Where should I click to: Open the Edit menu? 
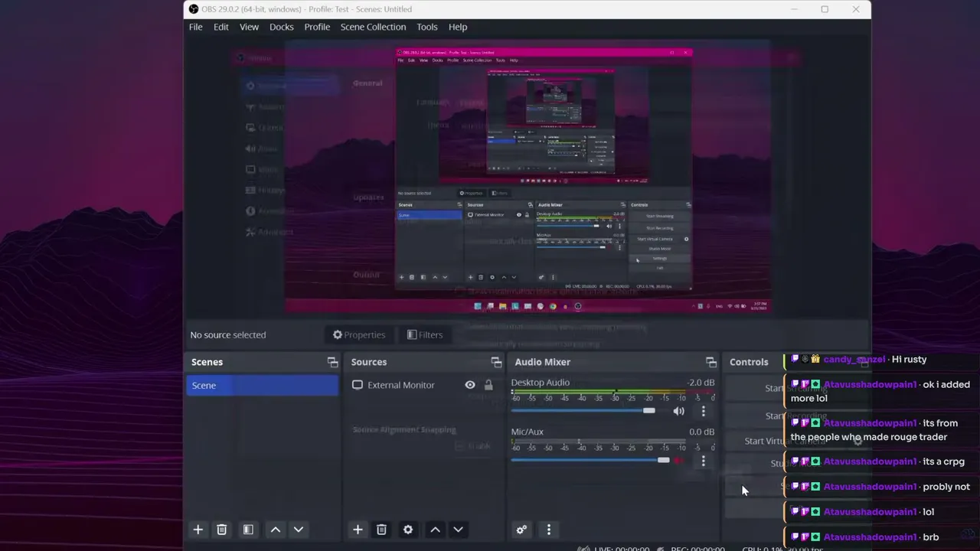221,27
